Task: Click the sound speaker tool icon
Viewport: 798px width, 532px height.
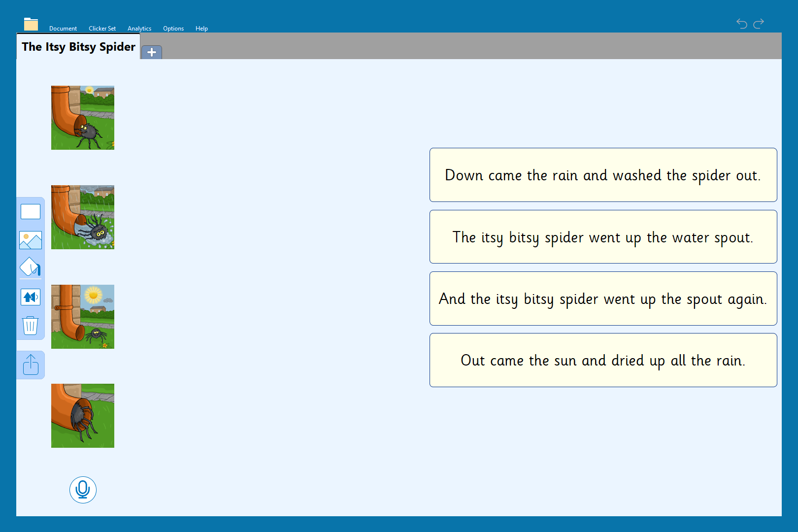Action: click(31, 297)
